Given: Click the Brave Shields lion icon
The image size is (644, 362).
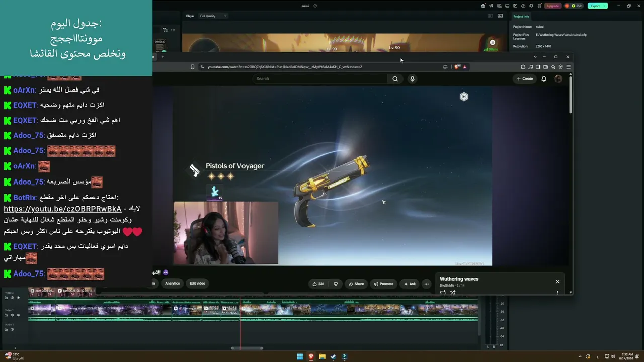Looking at the screenshot, I should [x=457, y=67].
